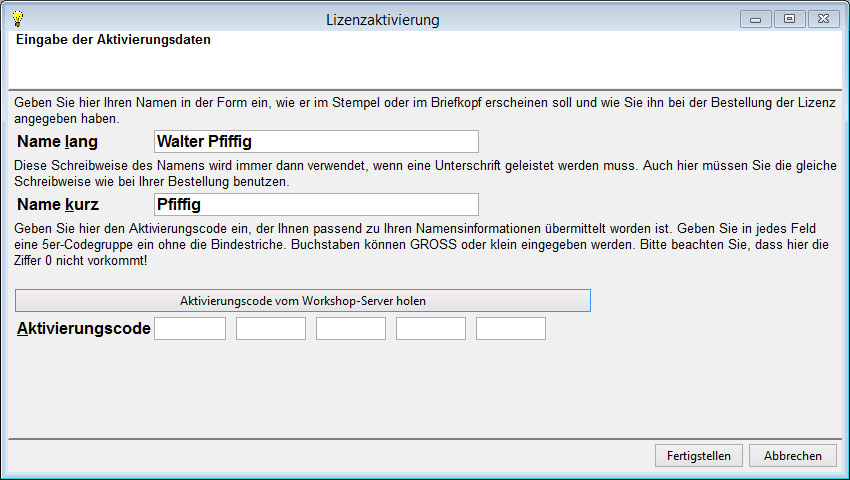
Task: Close the Lizenzaktivierung dialog window
Action: point(824,19)
